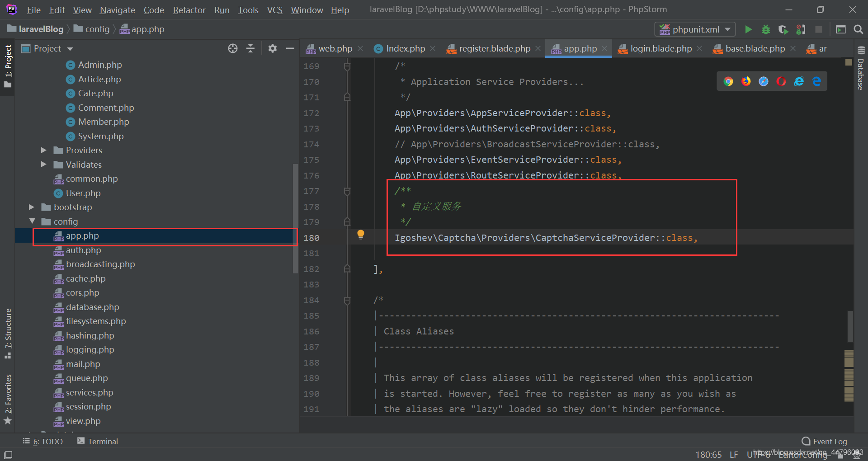Open the File menu
The width and height of the screenshot is (868, 461).
pyautogui.click(x=34, y=10)
